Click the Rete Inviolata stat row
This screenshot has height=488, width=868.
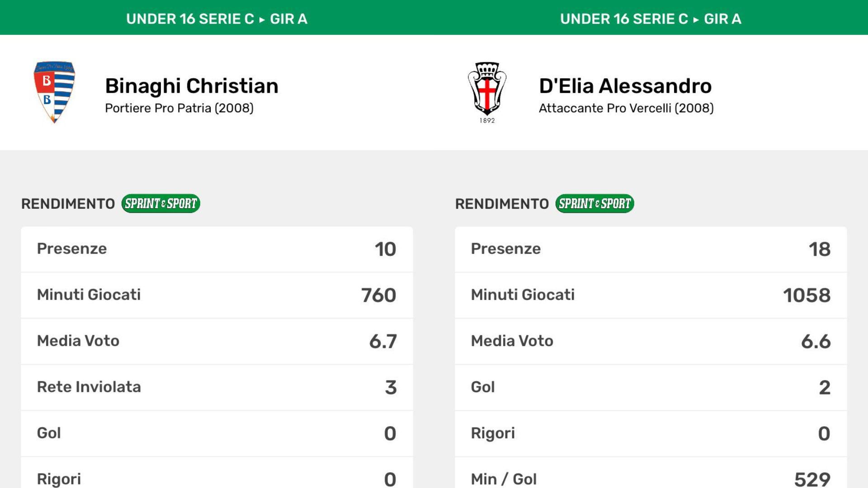tap(217, 387)
